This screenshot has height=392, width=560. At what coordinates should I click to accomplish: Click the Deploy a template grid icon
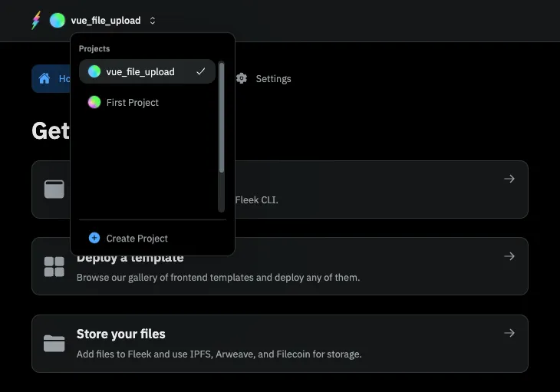point(54,266)
